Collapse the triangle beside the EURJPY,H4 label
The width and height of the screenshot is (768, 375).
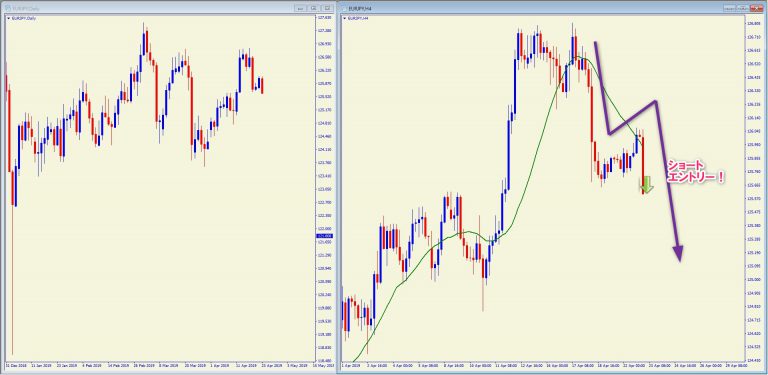point(345,18)
